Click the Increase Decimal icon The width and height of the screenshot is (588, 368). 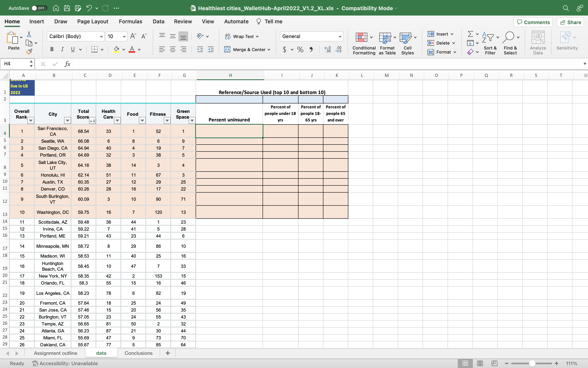click(327, 49)
